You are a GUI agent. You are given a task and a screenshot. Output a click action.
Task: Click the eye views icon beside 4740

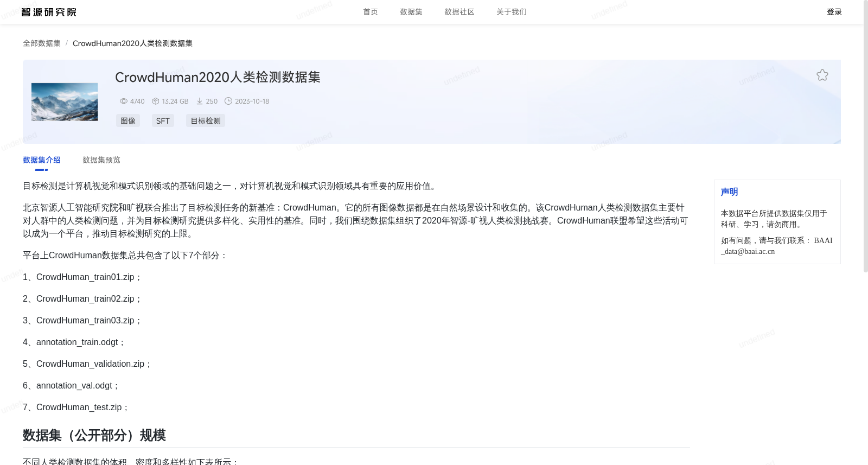(x=124, y=101)
